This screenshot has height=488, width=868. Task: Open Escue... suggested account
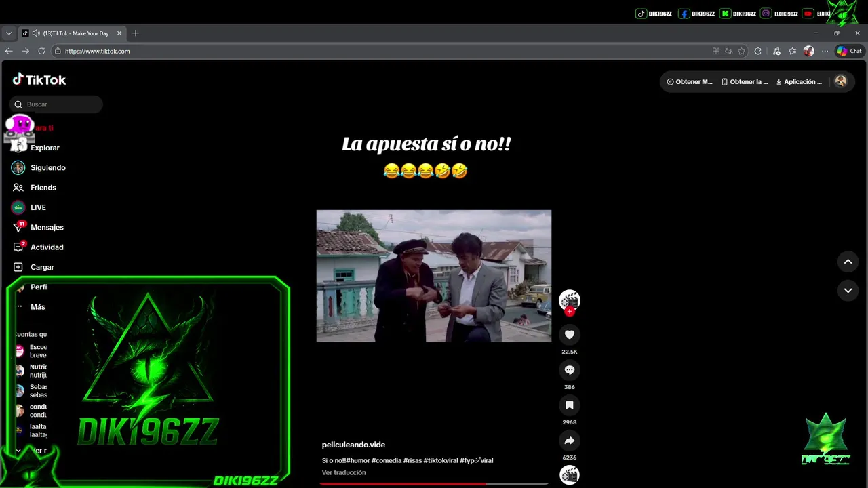31,351
